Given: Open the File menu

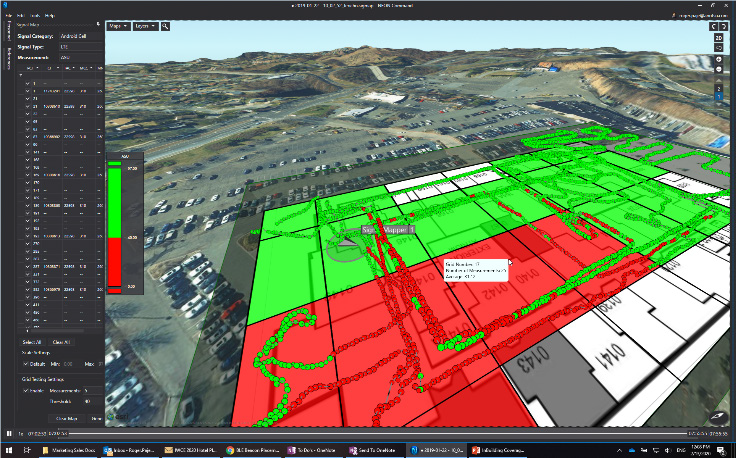Looking at the screenshot, I should pyautogui.click(x=9, y=15).
